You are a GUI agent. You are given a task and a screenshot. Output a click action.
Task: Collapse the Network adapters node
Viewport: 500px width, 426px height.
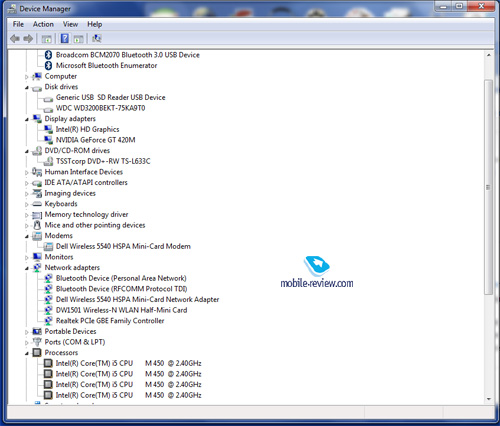(27, 268)
